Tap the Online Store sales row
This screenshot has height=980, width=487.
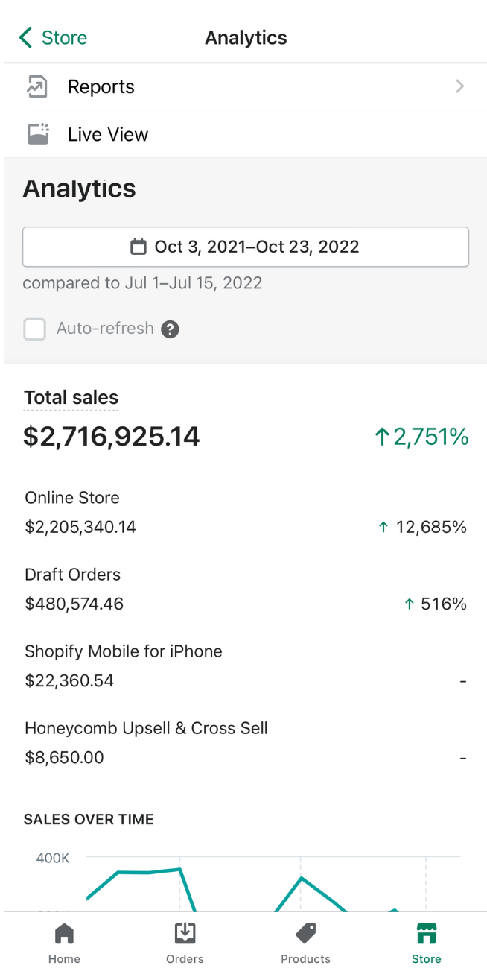coord(246,513)
